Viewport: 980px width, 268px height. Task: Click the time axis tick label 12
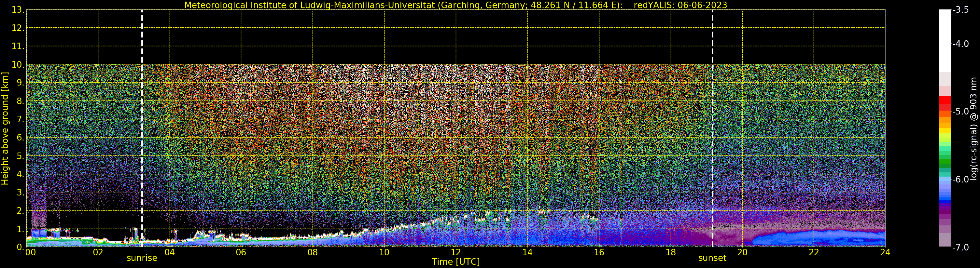[456, 252]
